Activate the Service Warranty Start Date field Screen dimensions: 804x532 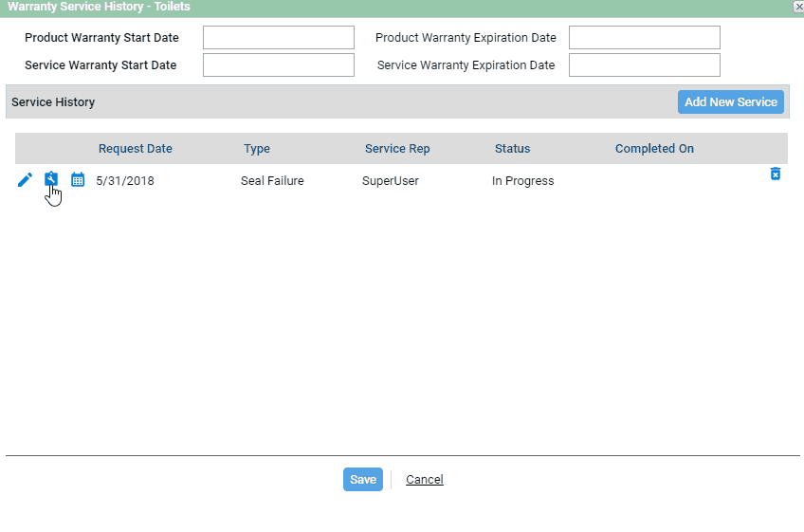click(279, 65)
